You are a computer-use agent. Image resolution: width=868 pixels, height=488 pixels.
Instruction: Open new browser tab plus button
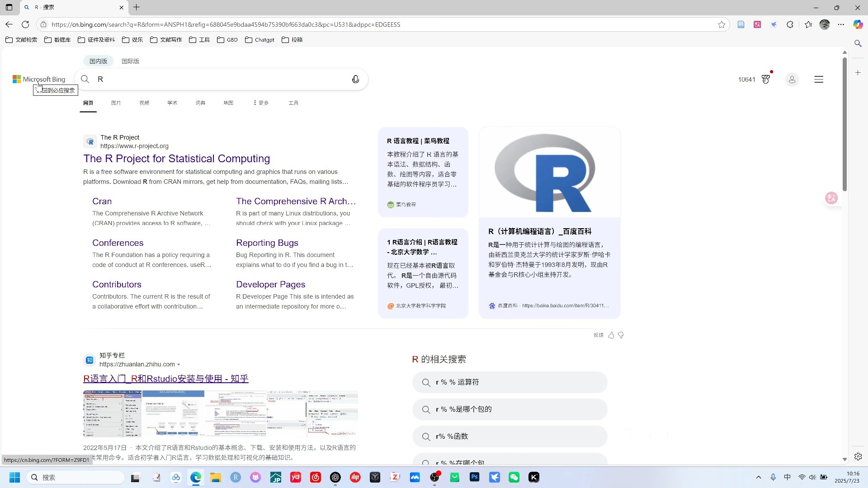click(137, 7)
